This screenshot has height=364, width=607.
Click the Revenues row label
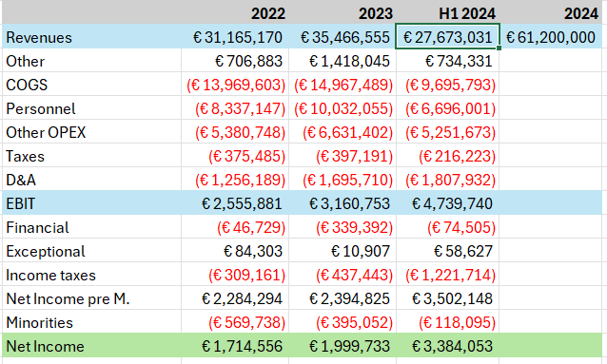click(x=39, y=37)
